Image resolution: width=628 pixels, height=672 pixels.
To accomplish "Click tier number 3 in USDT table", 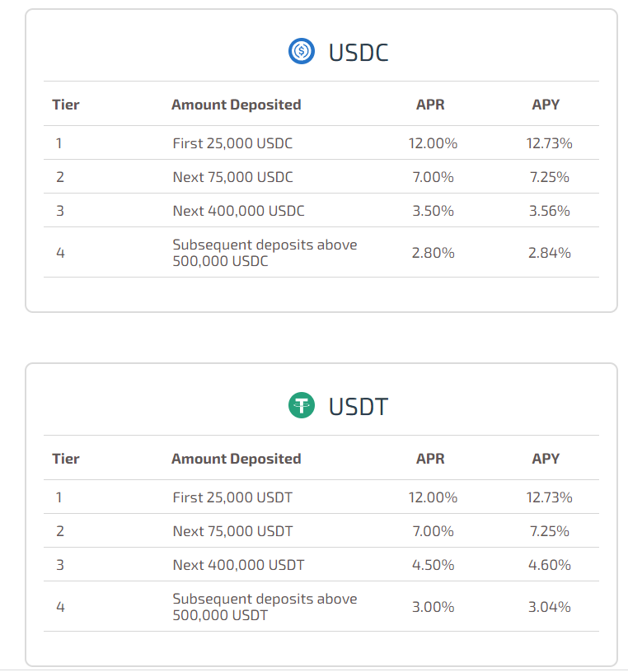I will 60,565.
